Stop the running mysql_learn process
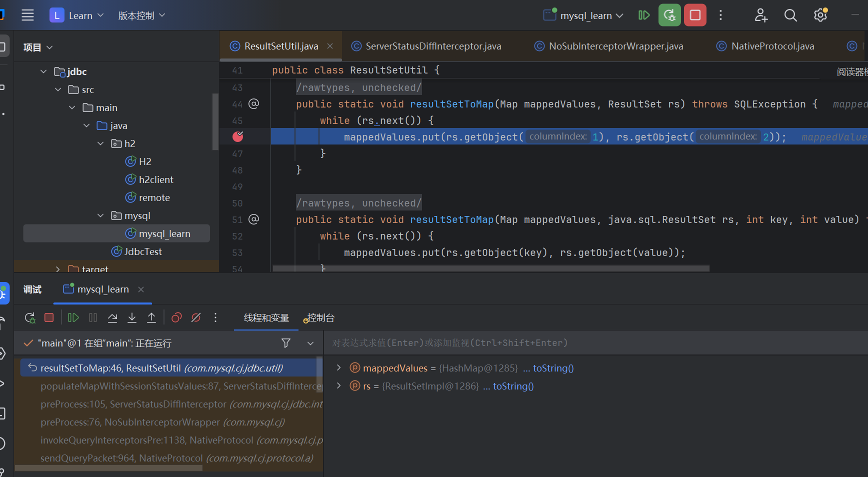 (x=695, y=15)
